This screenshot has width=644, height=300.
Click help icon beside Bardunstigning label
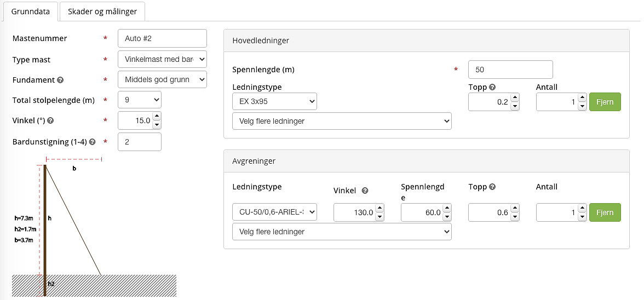[92, 142]
